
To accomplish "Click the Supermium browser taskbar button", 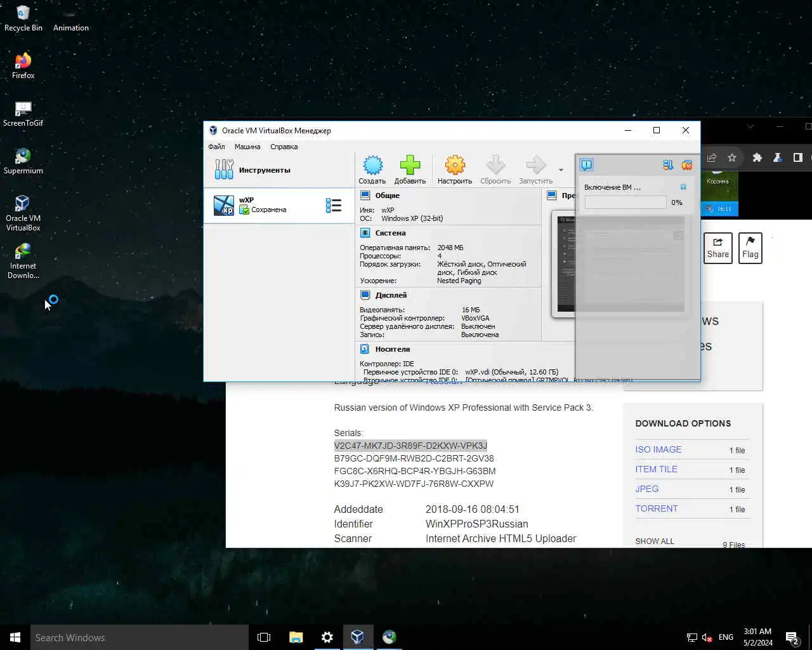I will coord(389,637).
